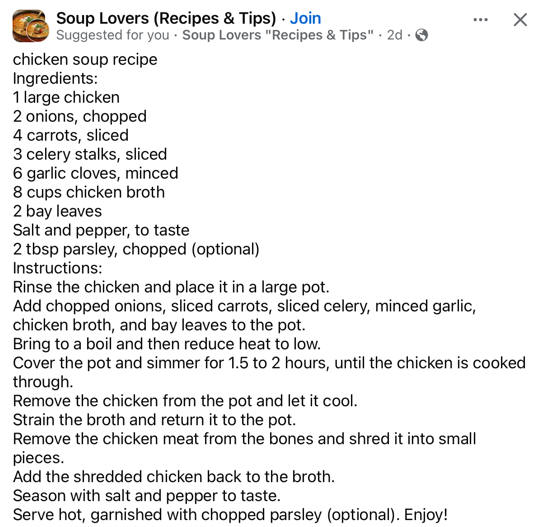Join the Soup Lovers group

305,18
